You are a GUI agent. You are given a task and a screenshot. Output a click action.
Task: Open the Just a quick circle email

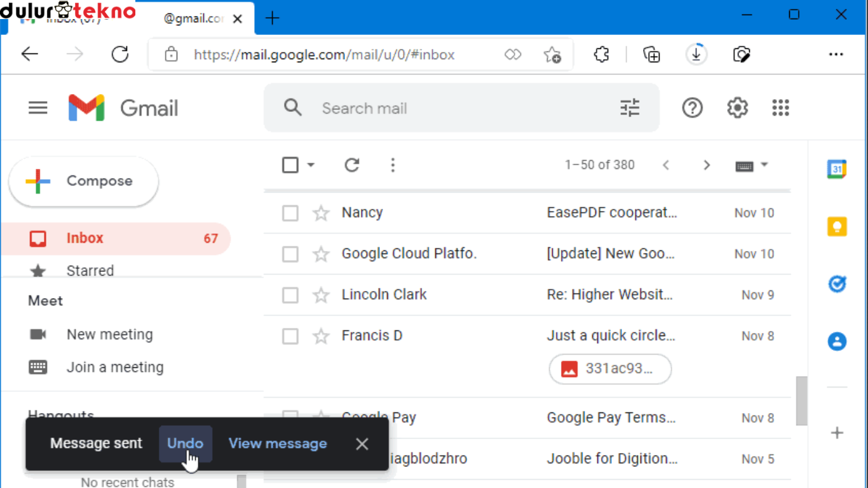(611, 336)
